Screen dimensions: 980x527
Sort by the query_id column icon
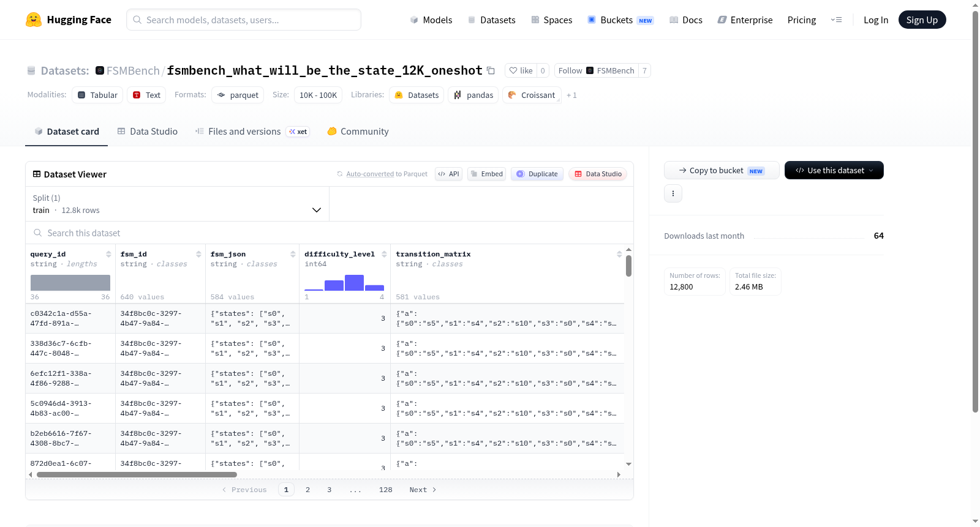pos(108,254)
